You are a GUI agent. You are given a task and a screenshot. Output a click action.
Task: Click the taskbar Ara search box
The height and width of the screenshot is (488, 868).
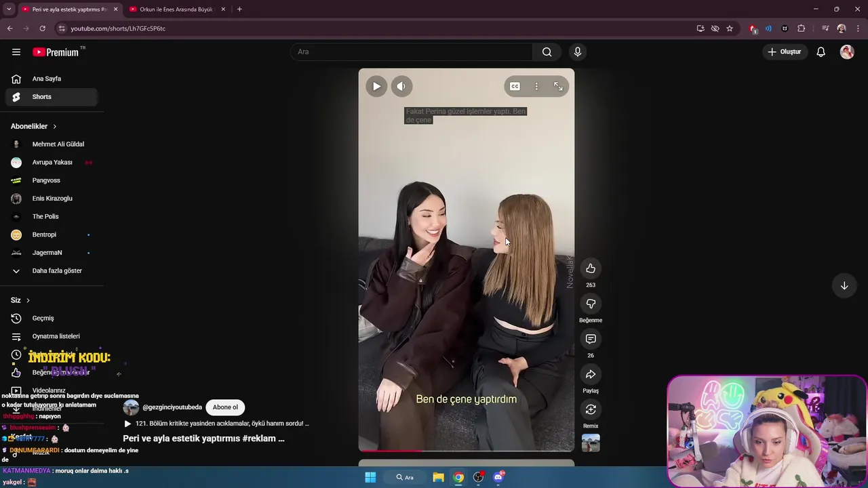(x=405, y=477)
